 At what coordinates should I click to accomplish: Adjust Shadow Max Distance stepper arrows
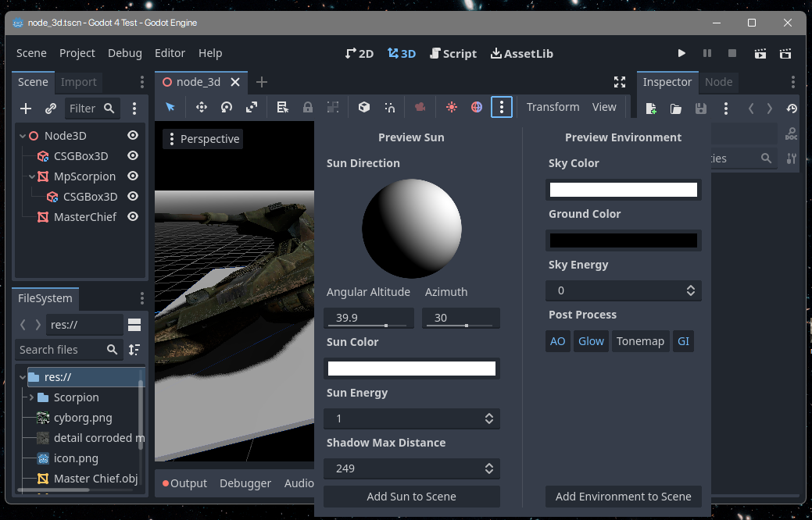pyautogui.click(x=489, y=468)
